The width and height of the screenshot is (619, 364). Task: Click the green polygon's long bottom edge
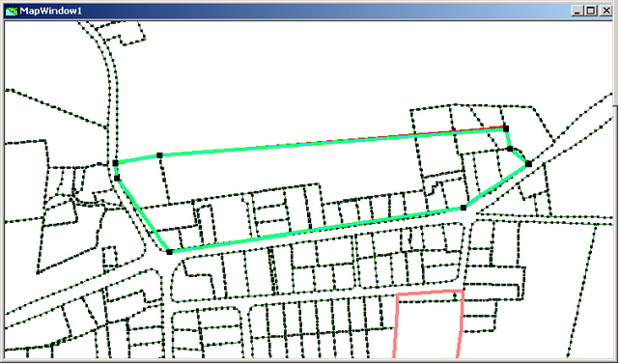tap(316, 230)
